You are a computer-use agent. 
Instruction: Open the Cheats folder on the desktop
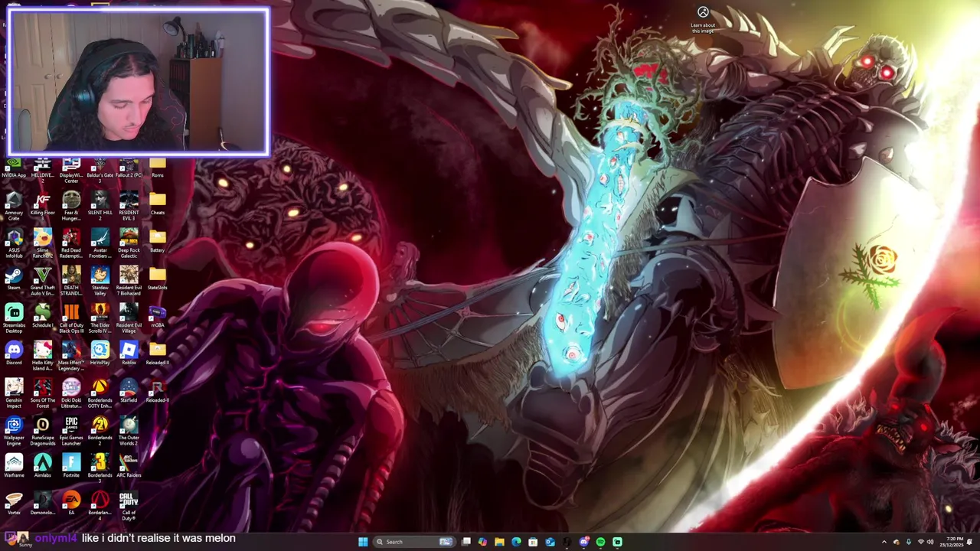point(158,204)
